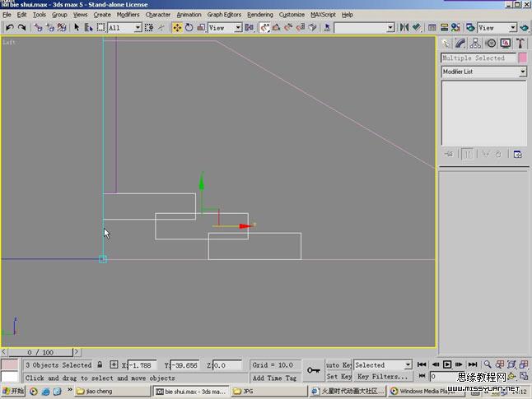Switch to the Modify command panel tab

[x=460, y=43]
